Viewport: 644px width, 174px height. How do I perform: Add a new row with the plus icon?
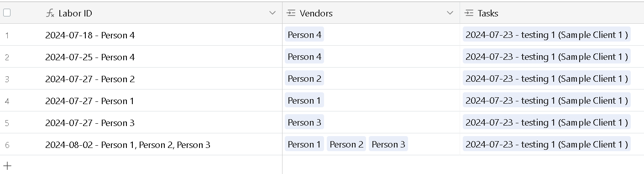[x=7, y=165]
